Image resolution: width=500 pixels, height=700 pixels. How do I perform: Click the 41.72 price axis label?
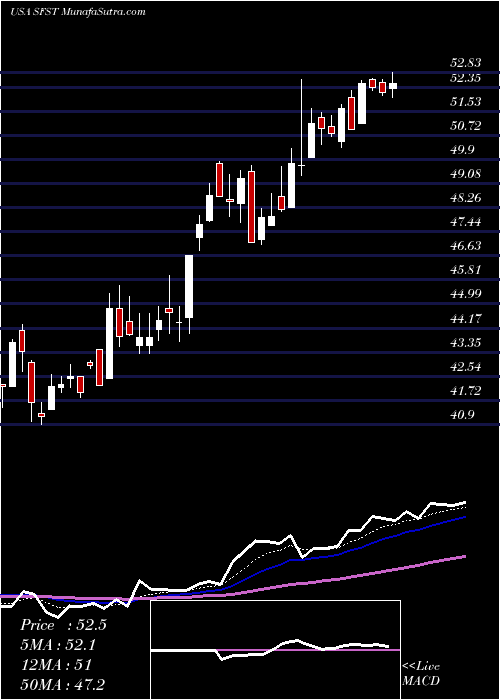pos(465,392)
